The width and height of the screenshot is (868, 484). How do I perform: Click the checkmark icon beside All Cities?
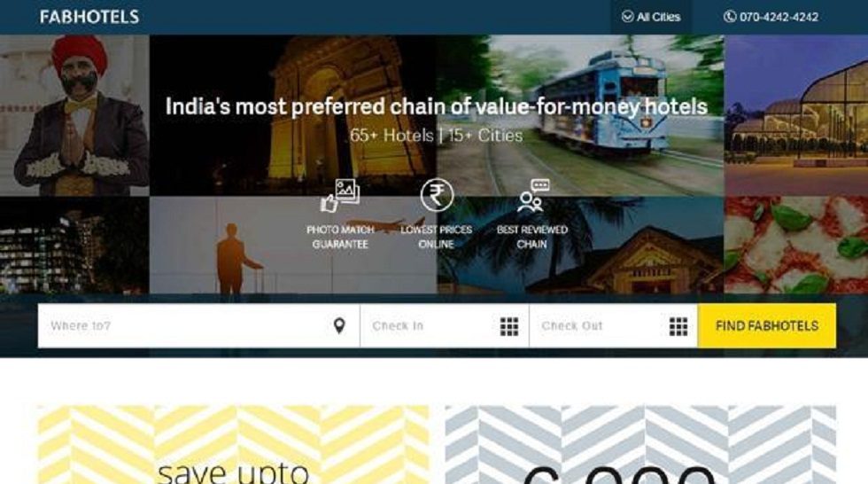coord(627,17)
